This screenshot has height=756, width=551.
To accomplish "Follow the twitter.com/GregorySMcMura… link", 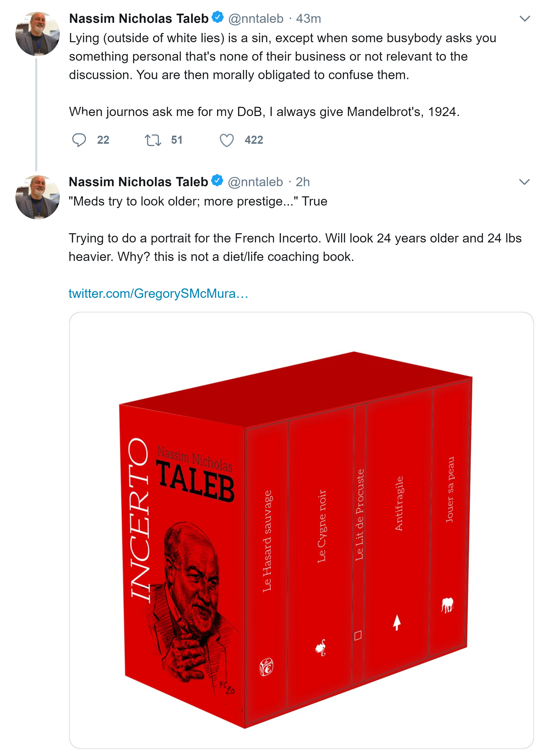I will [159, 293].
